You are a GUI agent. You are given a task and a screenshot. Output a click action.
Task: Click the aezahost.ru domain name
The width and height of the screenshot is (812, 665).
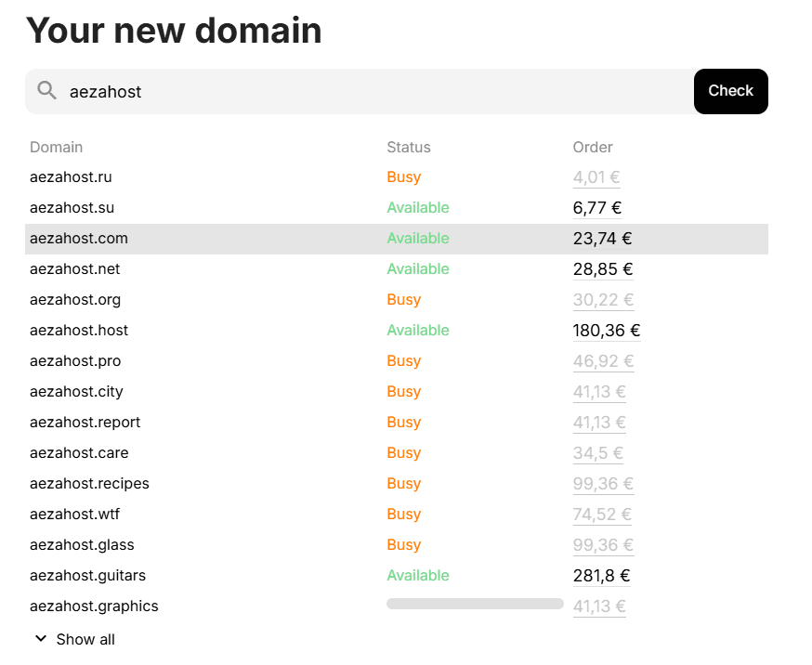71,177
